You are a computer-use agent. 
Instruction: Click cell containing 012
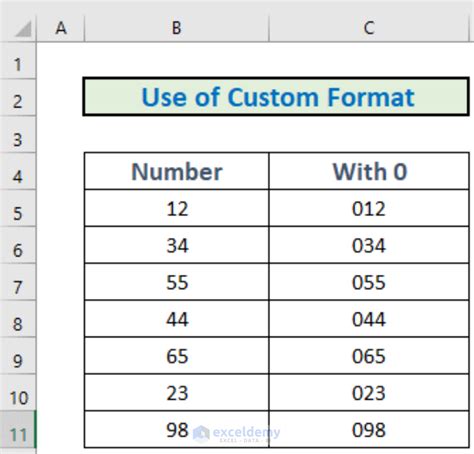369,208
